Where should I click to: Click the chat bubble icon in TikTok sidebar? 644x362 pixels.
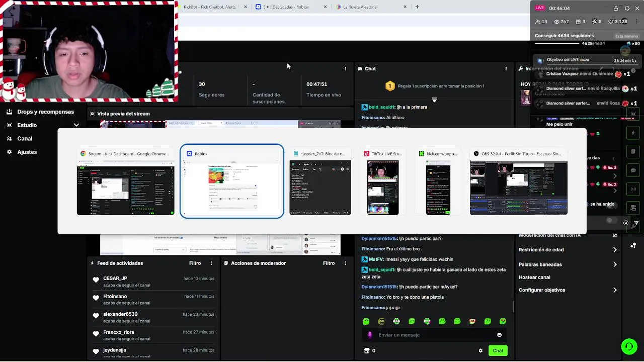(633, 170)
